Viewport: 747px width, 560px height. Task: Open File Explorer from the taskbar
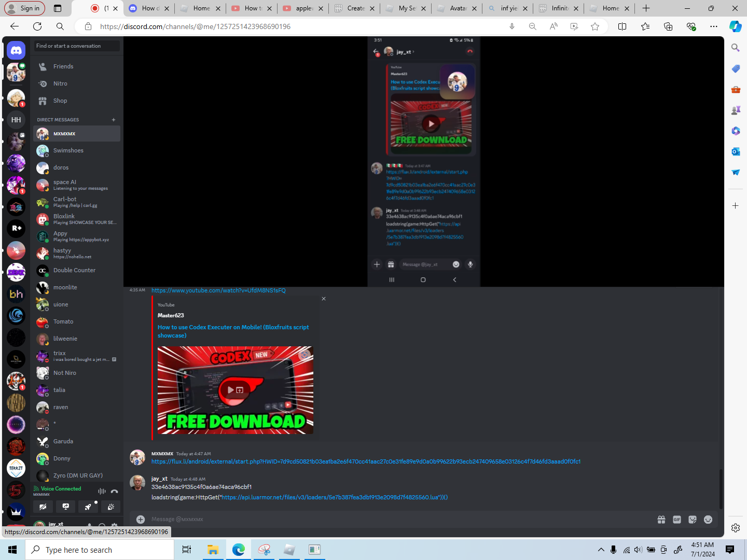(x=213, y=550)
